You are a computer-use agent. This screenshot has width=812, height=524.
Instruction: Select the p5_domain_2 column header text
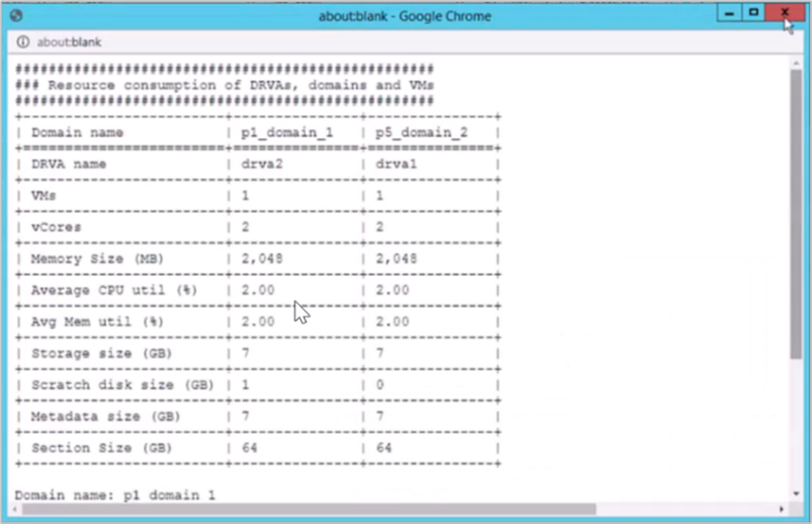422,132
